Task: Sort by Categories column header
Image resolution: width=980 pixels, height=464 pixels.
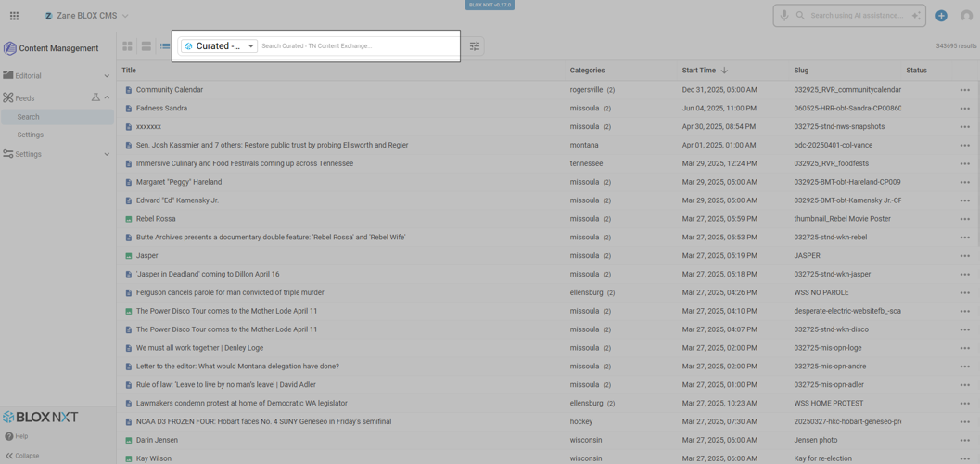Action: click(x=587, y=70)
